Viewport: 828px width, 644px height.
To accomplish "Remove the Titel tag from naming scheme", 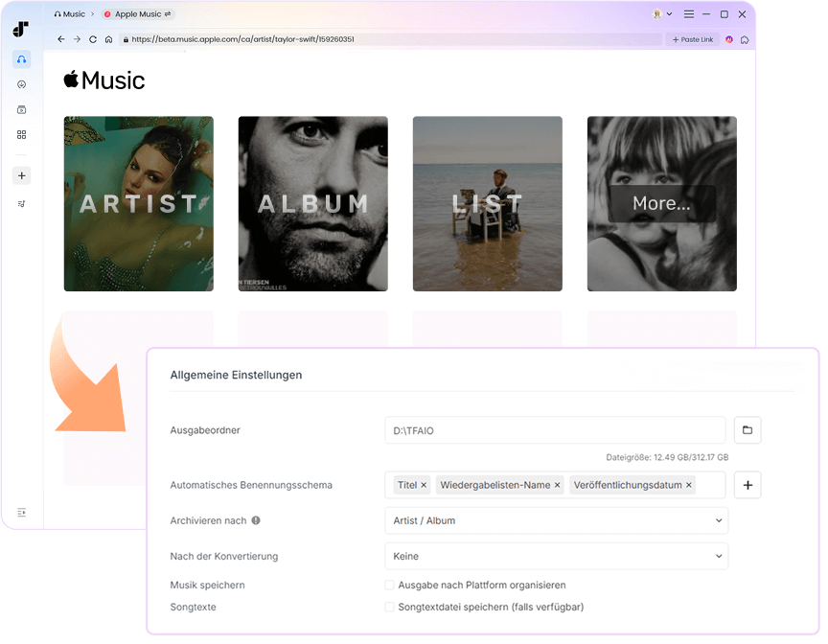I will tap(424, 485).
